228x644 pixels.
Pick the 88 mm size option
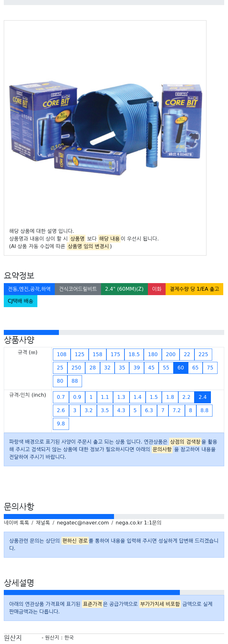75,381
